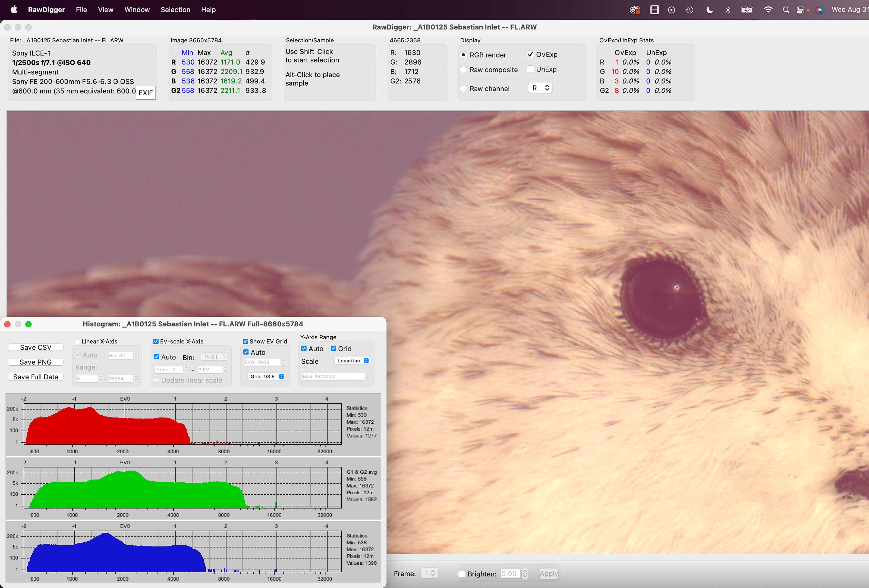Viewport: 869px width, 588px height.
Task: Open Time Machine menu bar icon
Action: (x=689, y=10)
